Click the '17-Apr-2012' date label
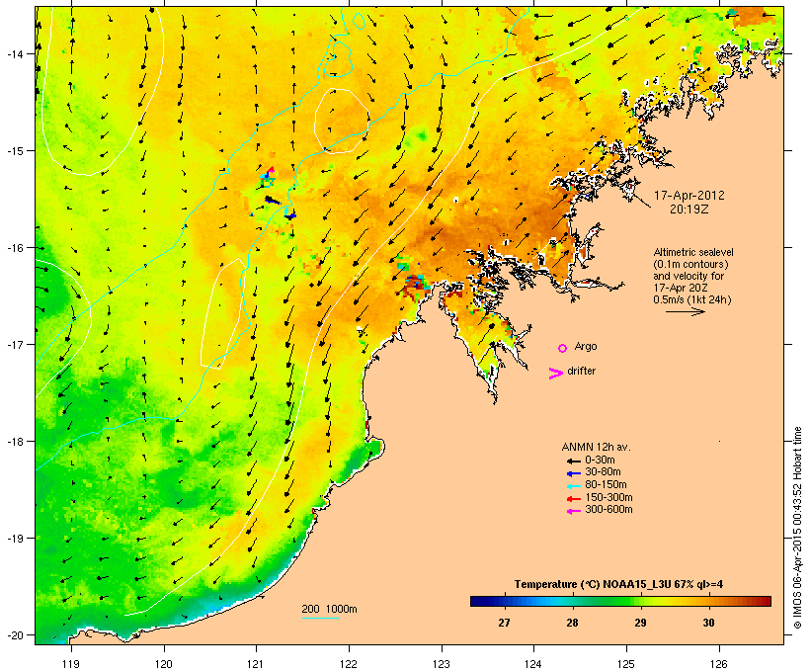 pos(689,196)
